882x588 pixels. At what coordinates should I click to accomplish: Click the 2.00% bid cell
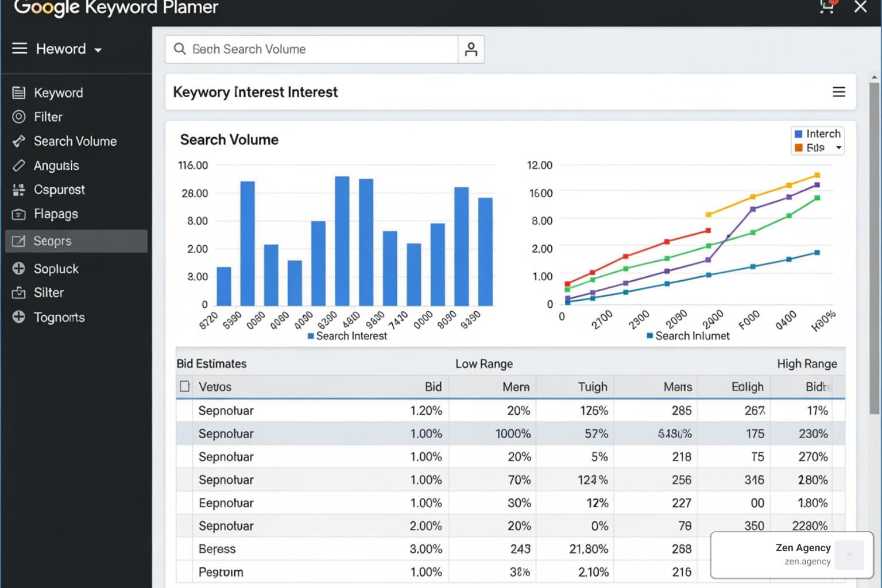pos(426,526)
